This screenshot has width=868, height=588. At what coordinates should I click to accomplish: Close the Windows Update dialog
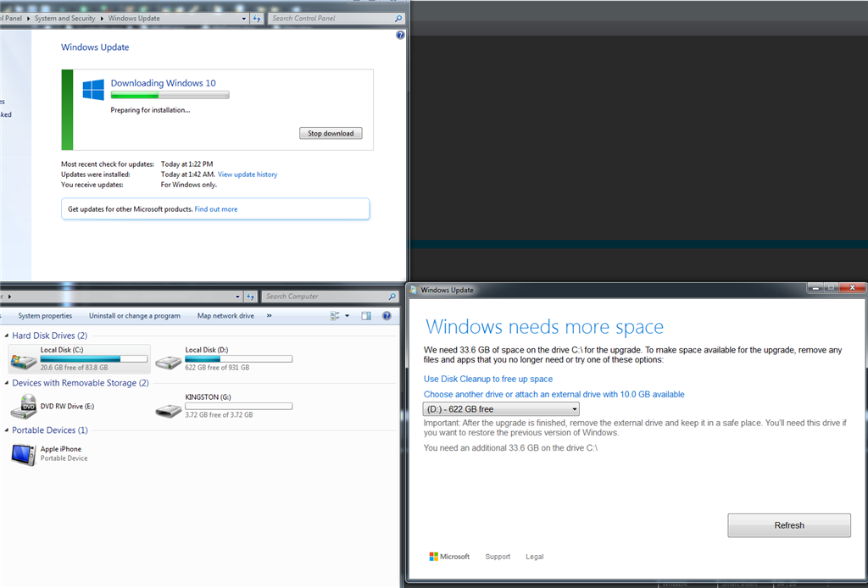[x=852, y=287]
